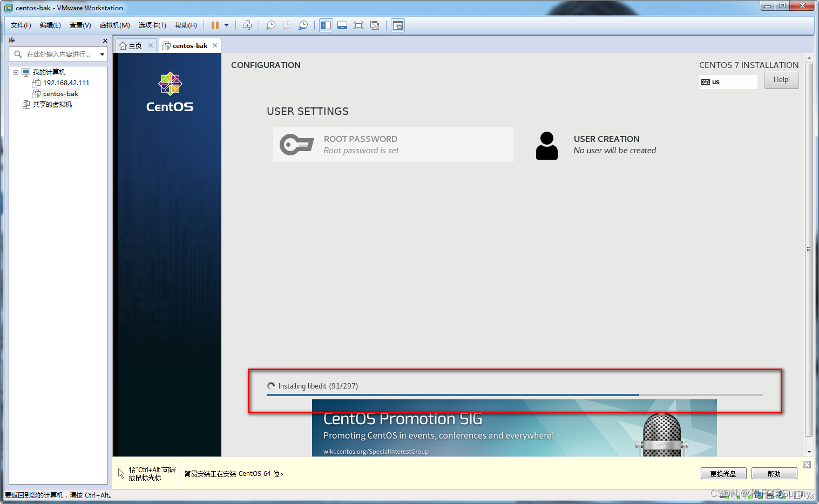Screen dimensions: 819x504
Task: Click the search magnifier icon
Action: coord(18,54)
